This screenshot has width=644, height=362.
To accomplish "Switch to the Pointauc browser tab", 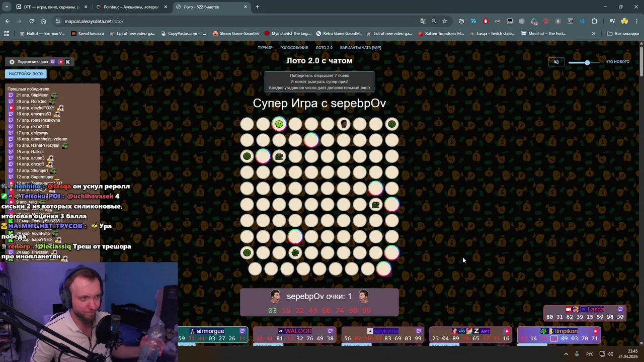I will (131, 7).
